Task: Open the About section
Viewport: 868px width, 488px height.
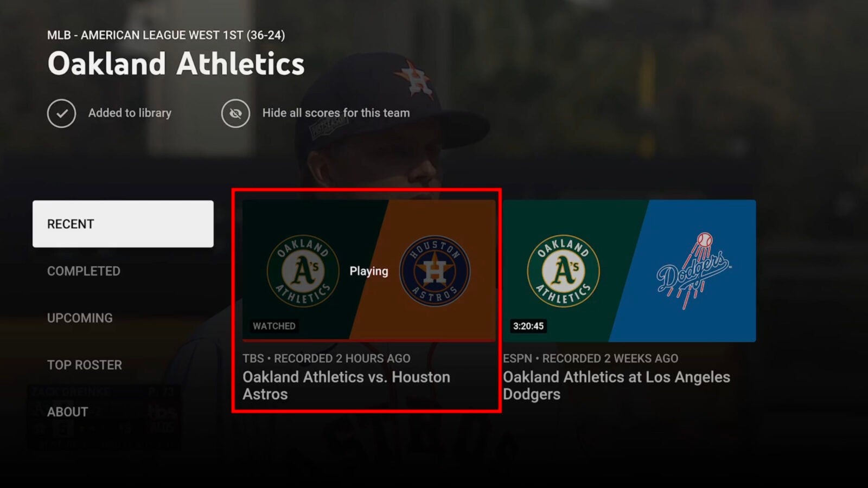Action: click(67, 412)
